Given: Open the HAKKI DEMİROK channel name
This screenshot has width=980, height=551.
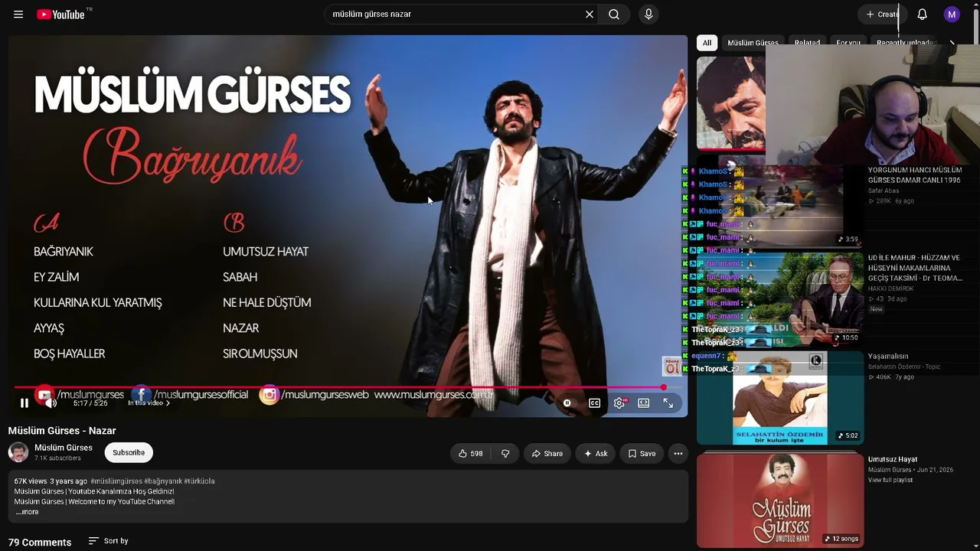Looking at the screenshot, I should (891, 289).
